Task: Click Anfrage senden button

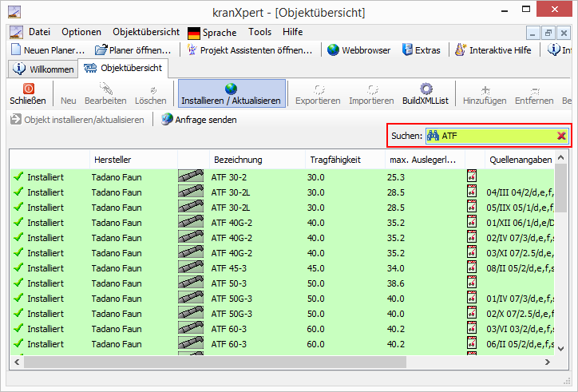Action: tap(199, 120)
